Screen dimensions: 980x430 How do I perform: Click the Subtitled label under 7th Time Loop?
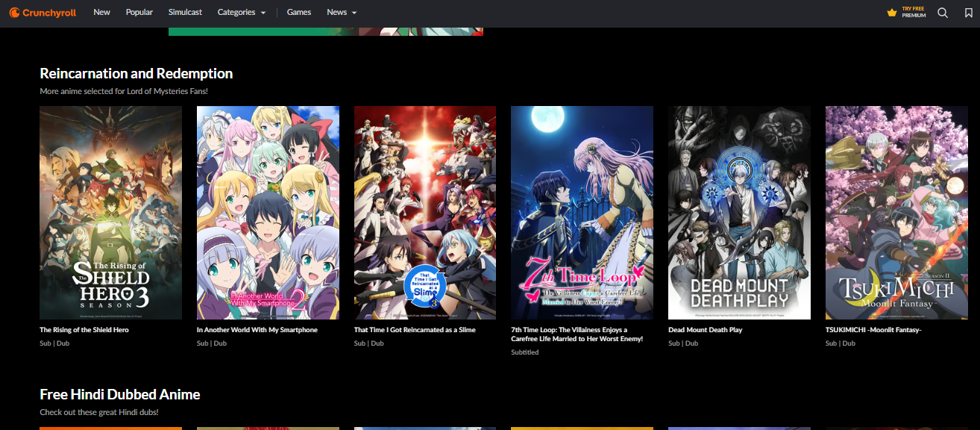pos(525,352)
